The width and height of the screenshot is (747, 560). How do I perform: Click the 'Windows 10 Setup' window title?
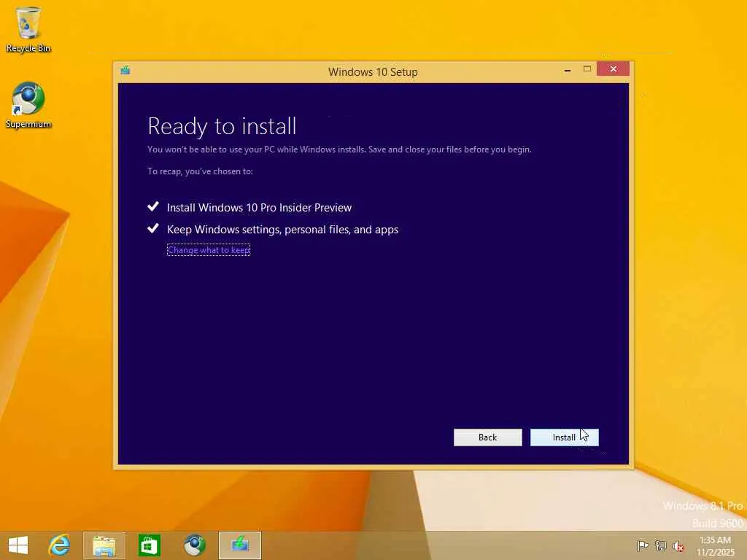point(373,72)
